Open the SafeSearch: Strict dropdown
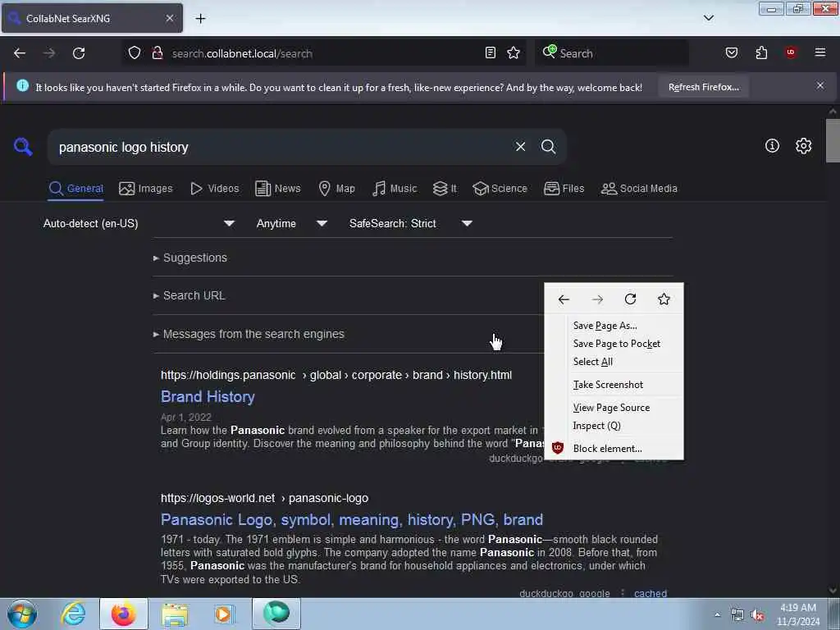This screenshot has width=840, height=630. [x=410, y=223]
